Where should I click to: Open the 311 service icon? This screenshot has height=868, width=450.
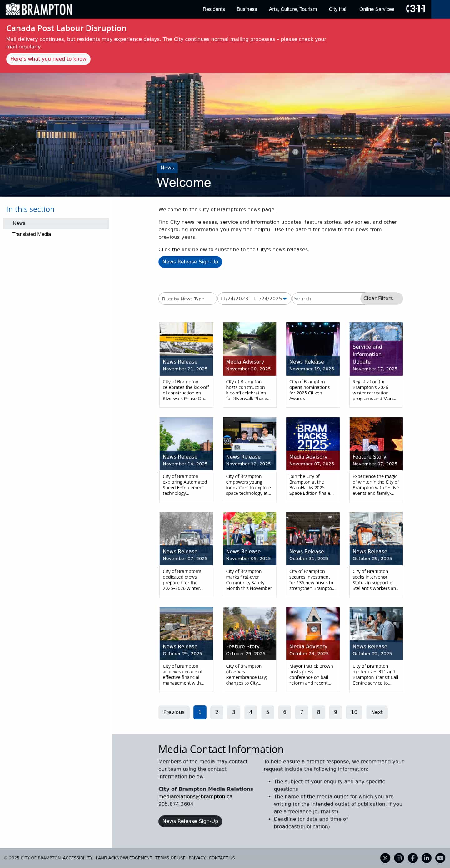coord(415,9)
